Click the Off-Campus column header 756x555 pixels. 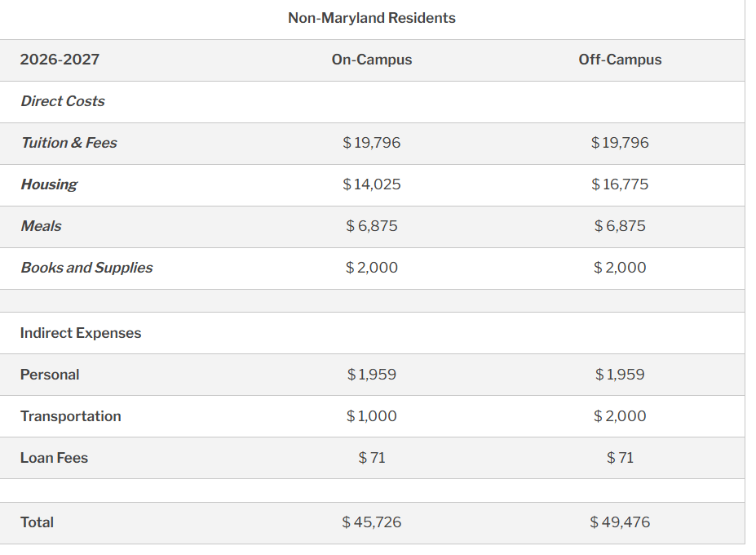coord(620,60)
